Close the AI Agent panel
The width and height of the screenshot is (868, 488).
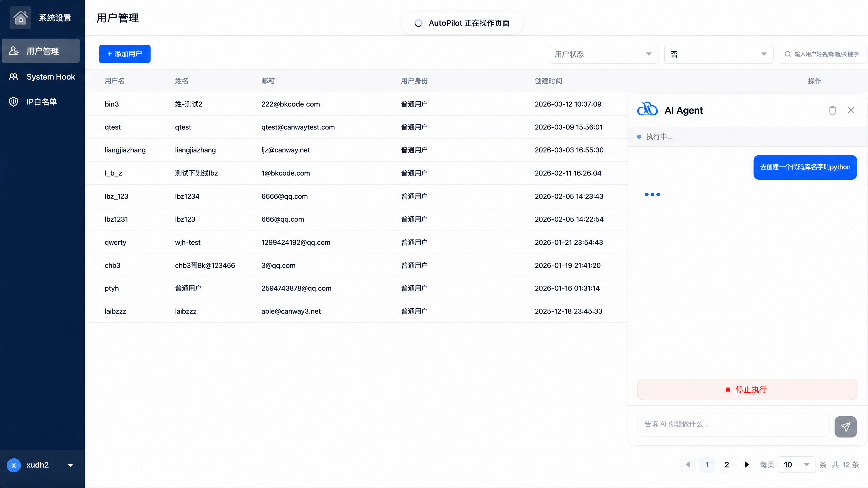pos(851,110)
